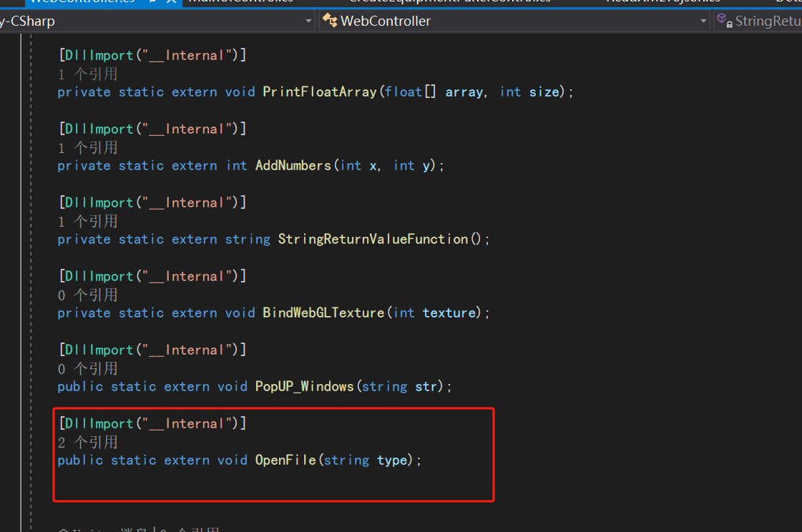This screenshot has width=802, height=532.
Task: Click the lock badge on the StringRetu member icon
Action: coord(729,24)
